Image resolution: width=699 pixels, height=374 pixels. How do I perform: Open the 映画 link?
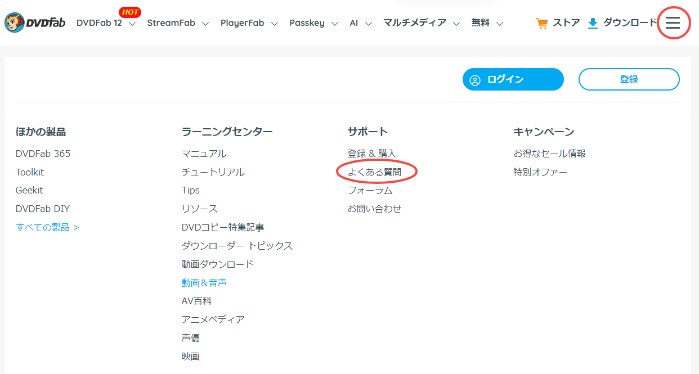pos(190,356)
